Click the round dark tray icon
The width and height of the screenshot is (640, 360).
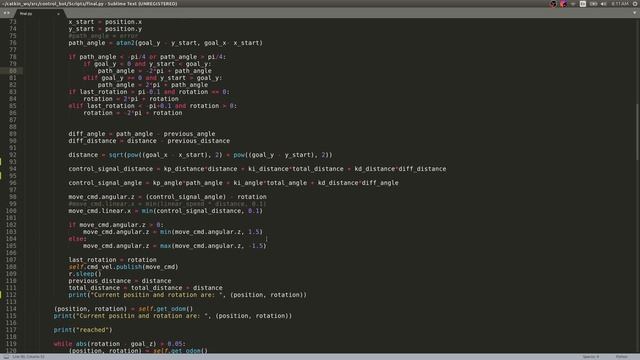coord(553,4)
